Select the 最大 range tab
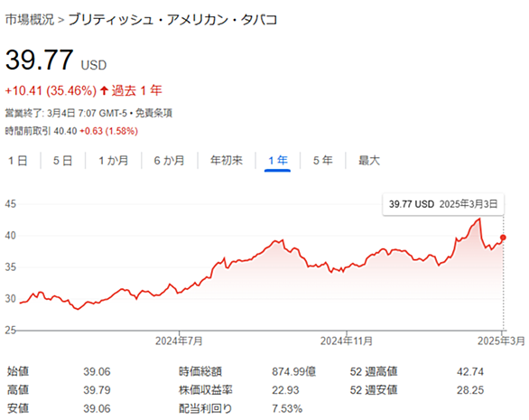529x420 pixels. pyautogui.click(x=369, y=161)
